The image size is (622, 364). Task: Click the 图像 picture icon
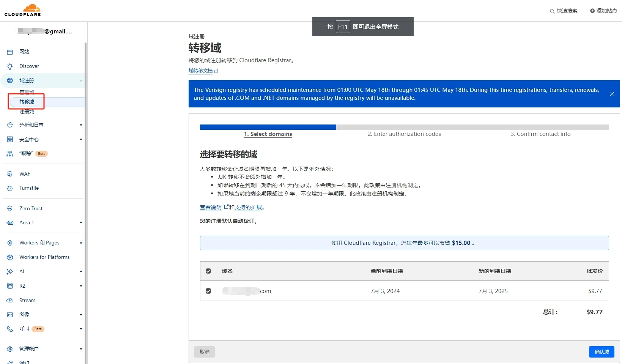click(10, 315)
